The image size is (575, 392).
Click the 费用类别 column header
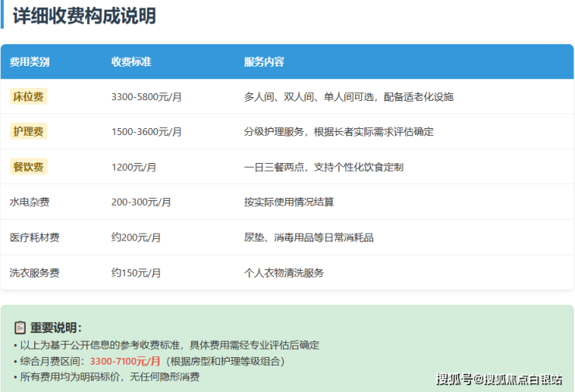30,61
